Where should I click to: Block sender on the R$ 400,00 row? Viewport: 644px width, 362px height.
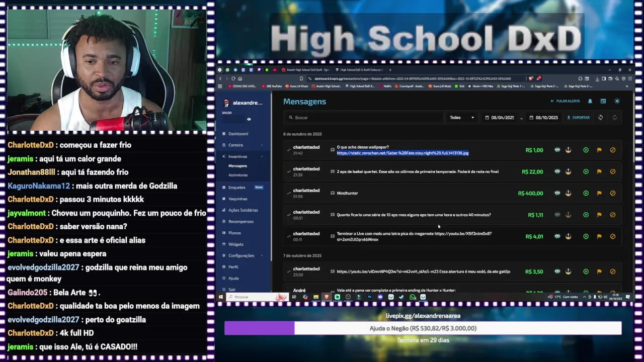613,193
